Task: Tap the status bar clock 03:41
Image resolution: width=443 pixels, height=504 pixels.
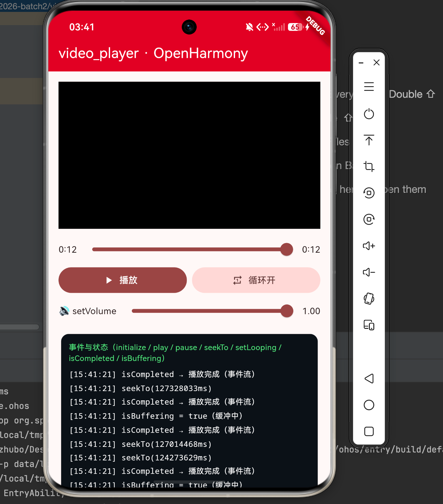Action: 82,27
